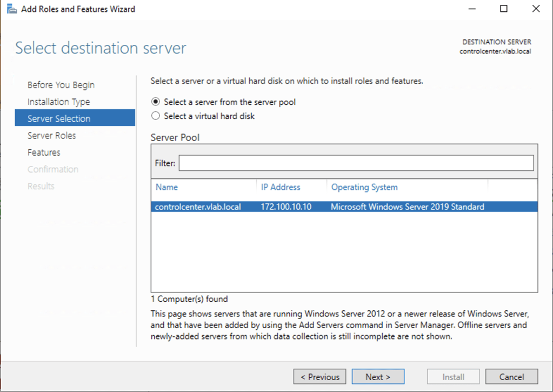553x392 pixels.
Task: Maximize the wizard window
Action: [503, 9]
